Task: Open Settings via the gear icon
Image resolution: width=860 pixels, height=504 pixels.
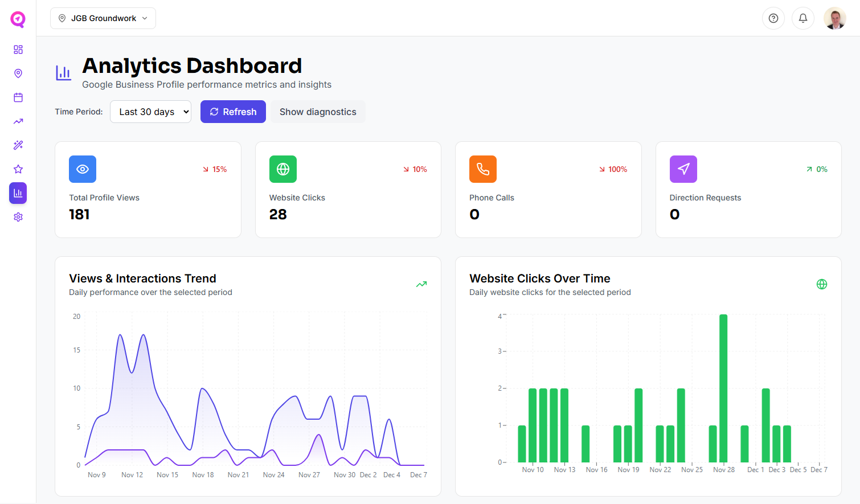Action: point(18,217)
